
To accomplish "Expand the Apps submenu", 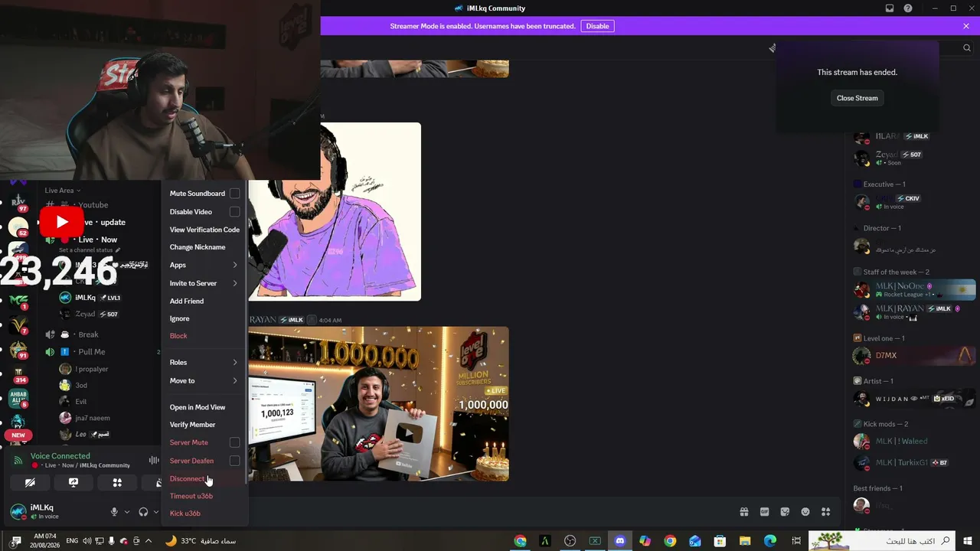I will pyautogui.click(x=204, y=265).
